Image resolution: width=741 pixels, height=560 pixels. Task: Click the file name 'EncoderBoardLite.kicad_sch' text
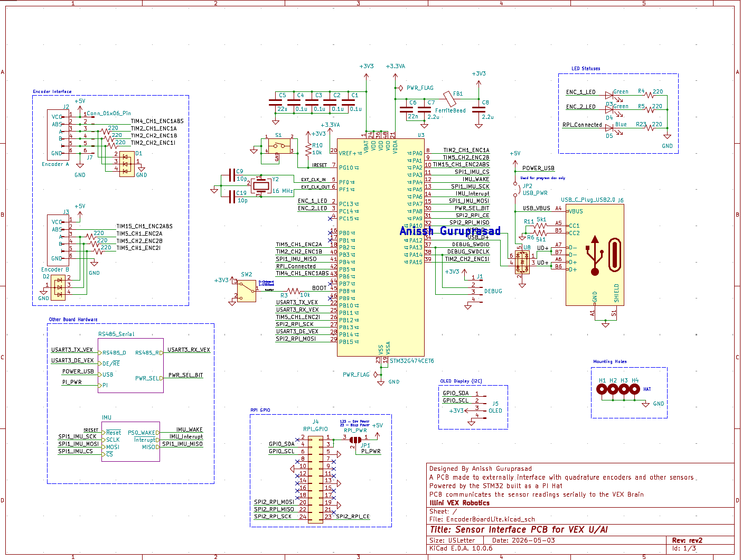tap(491, 519)
